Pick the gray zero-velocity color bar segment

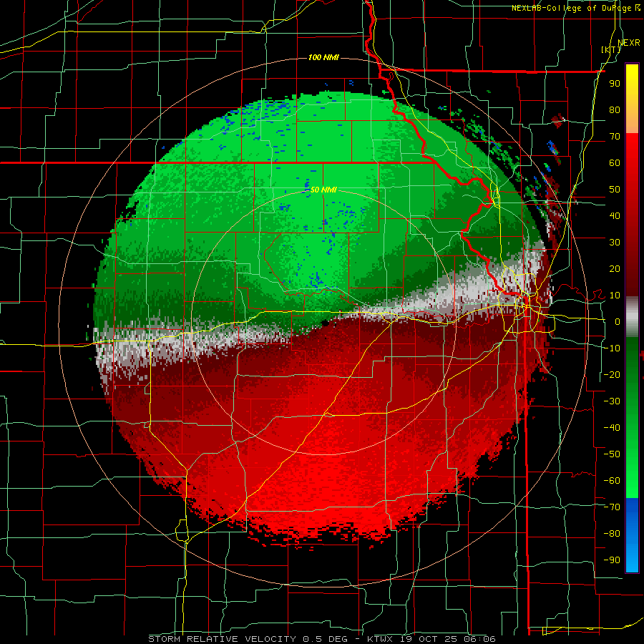632,317
